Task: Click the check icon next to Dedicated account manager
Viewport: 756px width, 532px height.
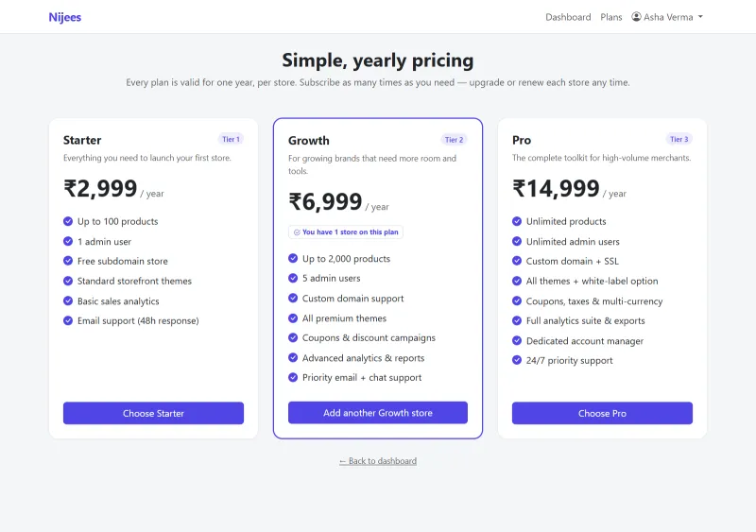Action: pos(517,340)
